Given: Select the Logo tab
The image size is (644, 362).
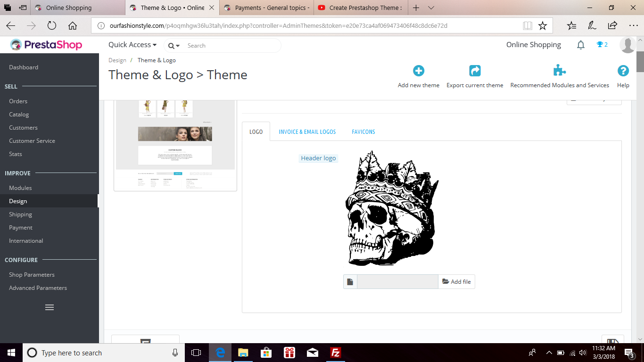Looking at the screenshot, I should pos(256,132).
